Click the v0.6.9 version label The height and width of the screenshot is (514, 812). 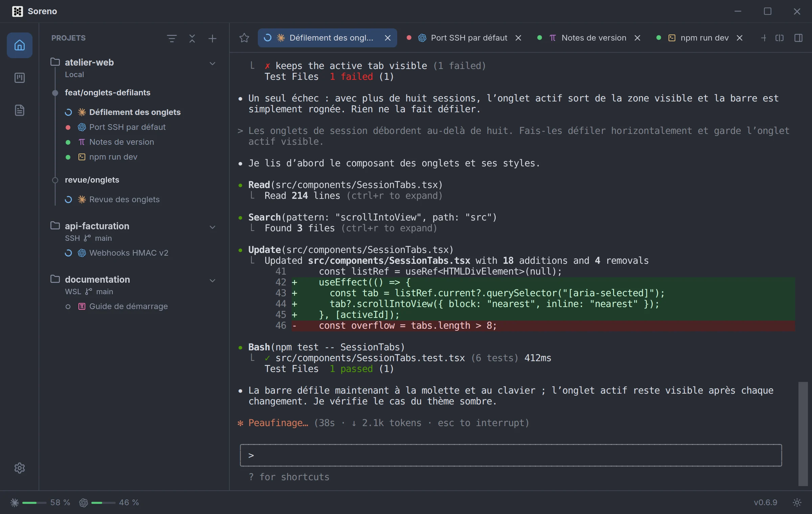coord(765,503)
